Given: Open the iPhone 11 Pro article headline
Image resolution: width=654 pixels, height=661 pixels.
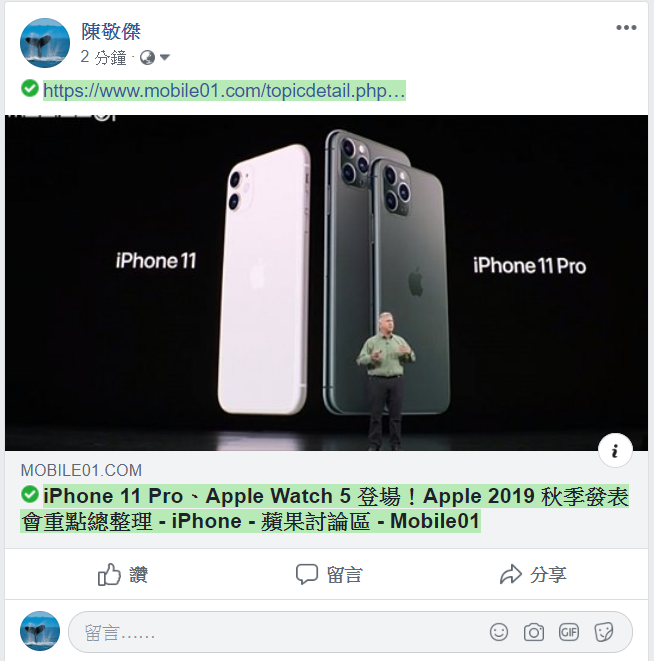Looking at the screenshot, I should [x=325, y=508].
